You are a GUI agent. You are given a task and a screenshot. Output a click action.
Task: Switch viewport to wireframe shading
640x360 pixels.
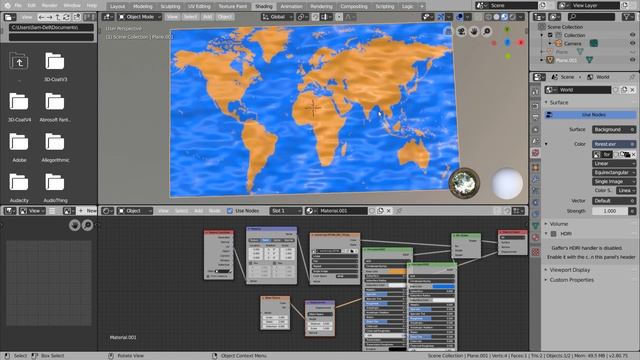coord(489,17)
